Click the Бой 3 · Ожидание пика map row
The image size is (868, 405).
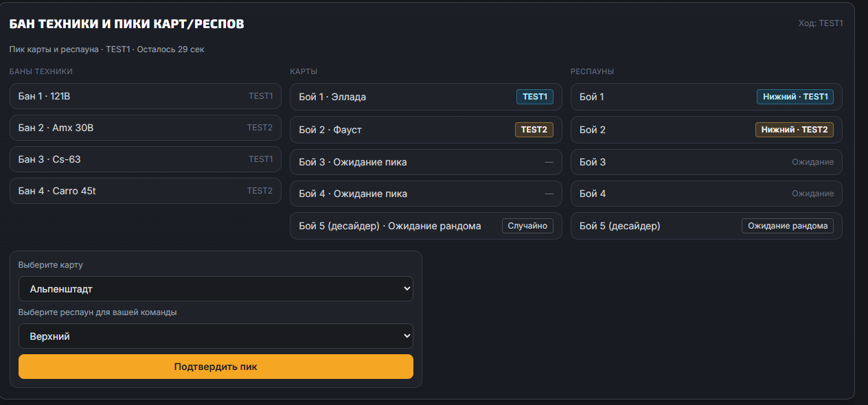click(426, 163)
